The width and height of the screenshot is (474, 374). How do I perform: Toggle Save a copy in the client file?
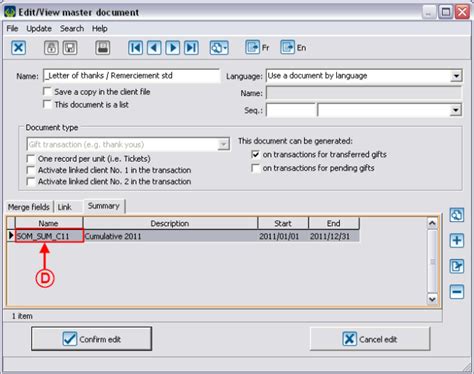pos(47,91)
